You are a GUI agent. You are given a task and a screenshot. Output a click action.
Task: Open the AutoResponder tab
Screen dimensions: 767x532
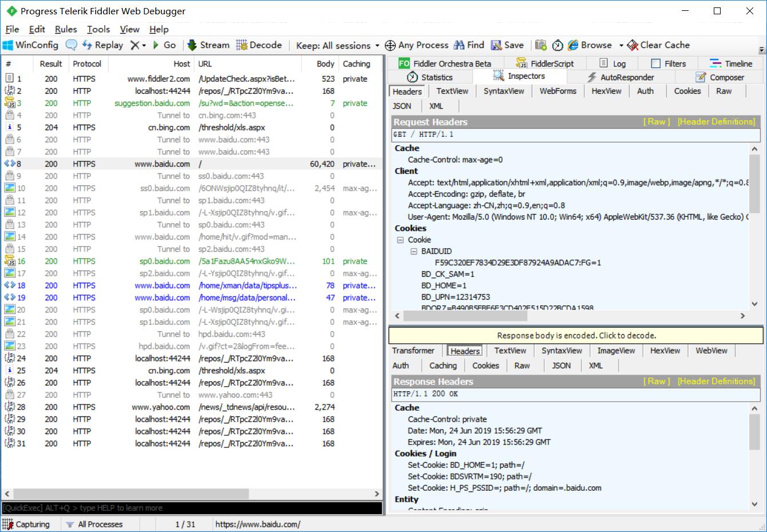pyautogui.click(x=620, y=77)
